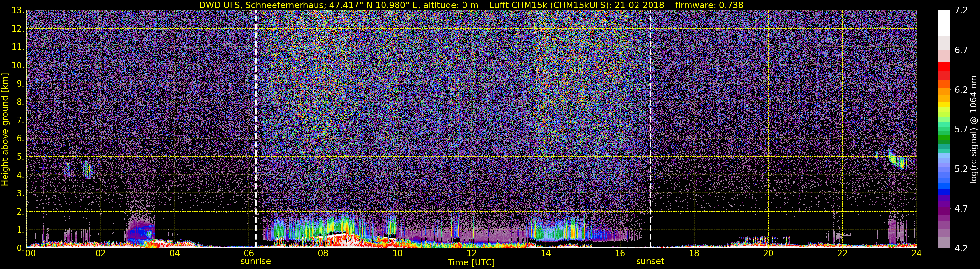Click the "4.7" colorbar value label

[x=961, y=209]
